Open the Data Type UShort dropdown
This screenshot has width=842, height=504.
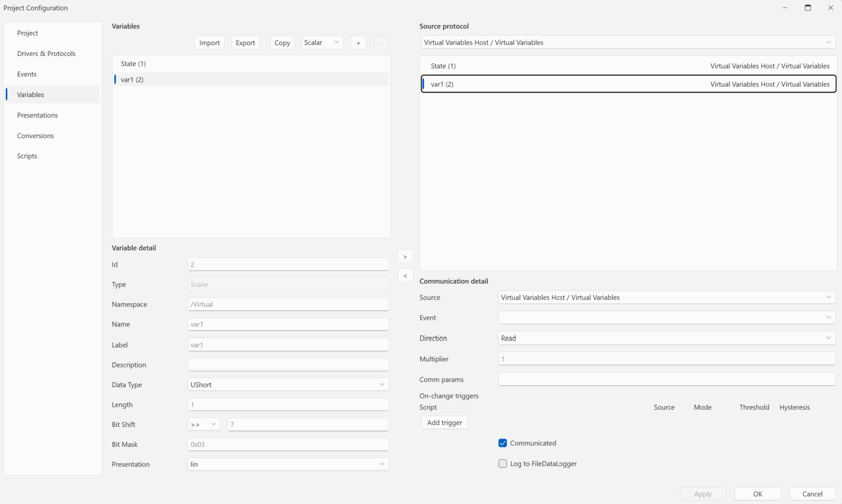288,385
